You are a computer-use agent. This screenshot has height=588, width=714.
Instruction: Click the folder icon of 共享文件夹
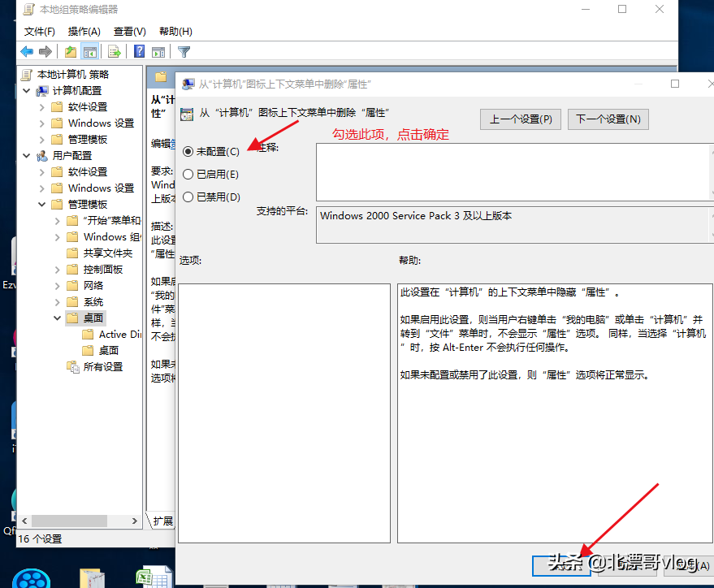[72, 253]
